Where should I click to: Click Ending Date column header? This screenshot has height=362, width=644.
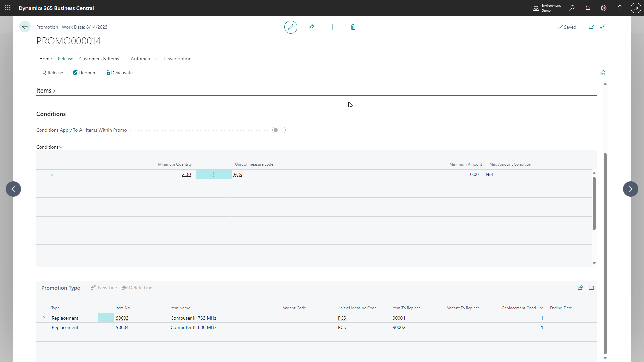[561, 308]
